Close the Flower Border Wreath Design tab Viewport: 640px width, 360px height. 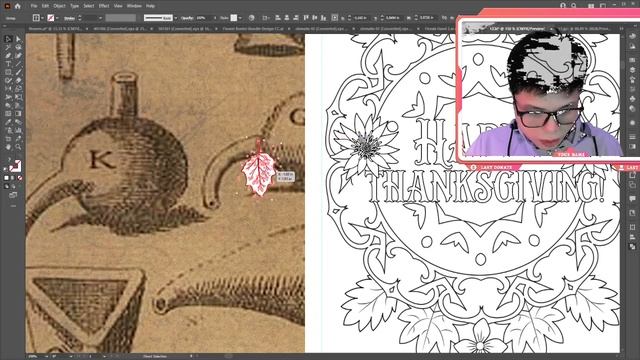(x=289, y=29)
